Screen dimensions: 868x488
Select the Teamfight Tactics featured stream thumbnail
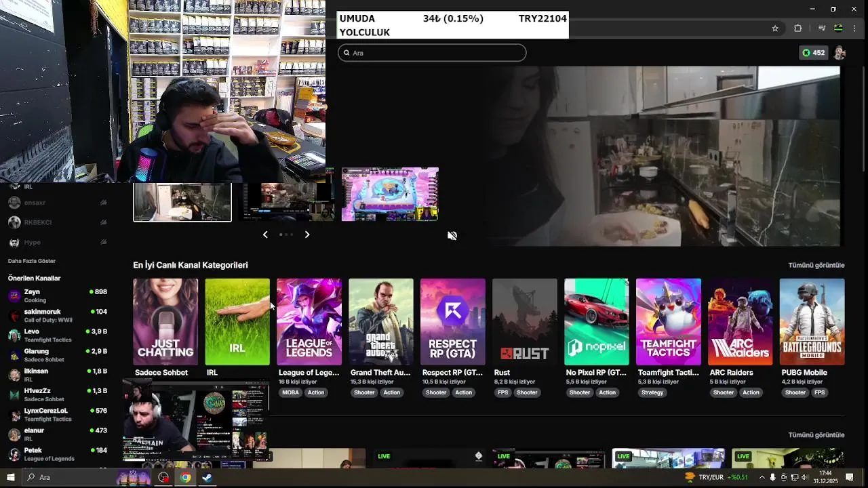point(390,194)
